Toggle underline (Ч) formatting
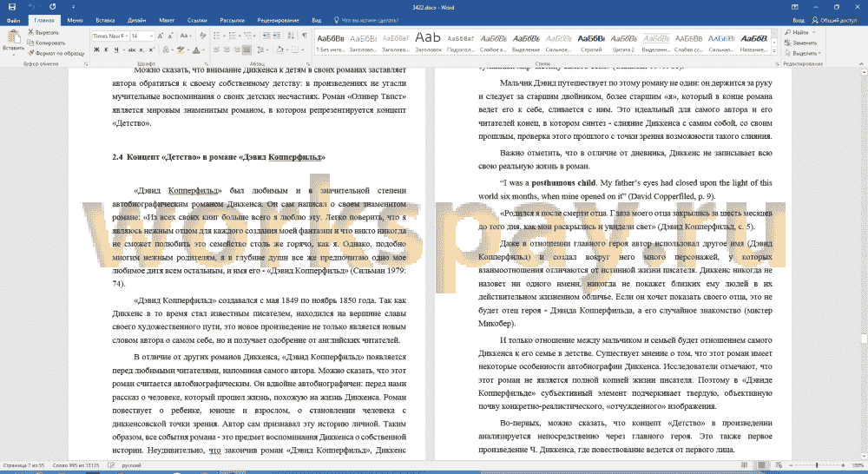 (117, 49)
